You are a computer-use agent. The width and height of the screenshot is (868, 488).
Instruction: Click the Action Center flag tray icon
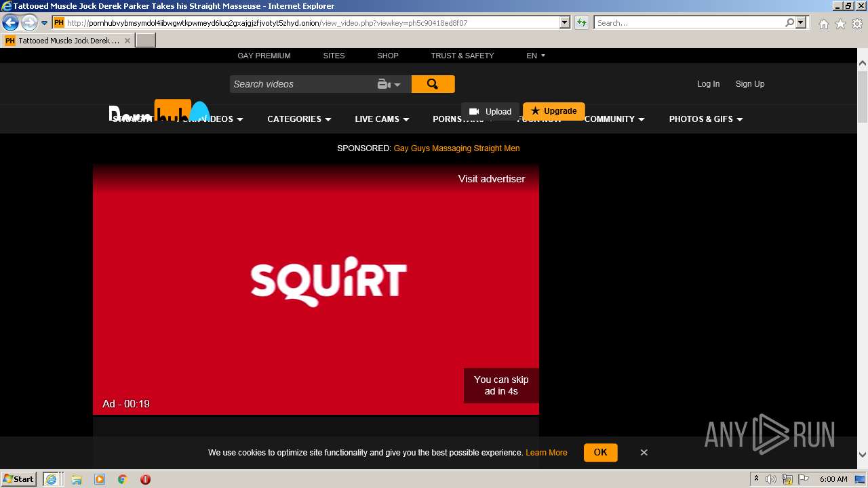[804, 479]
